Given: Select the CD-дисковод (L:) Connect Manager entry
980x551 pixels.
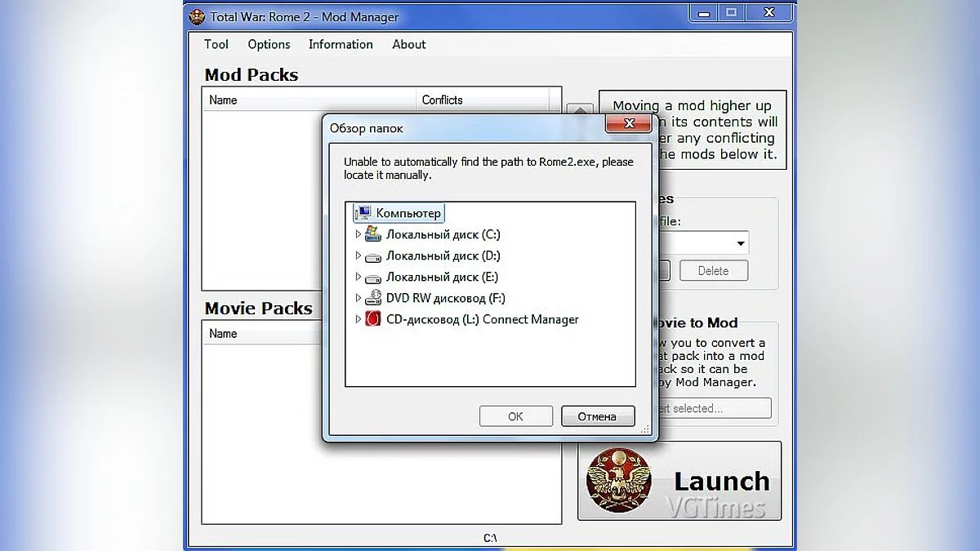Looking at the screenshot, I should pyautogui.click(x=482, y=319).
